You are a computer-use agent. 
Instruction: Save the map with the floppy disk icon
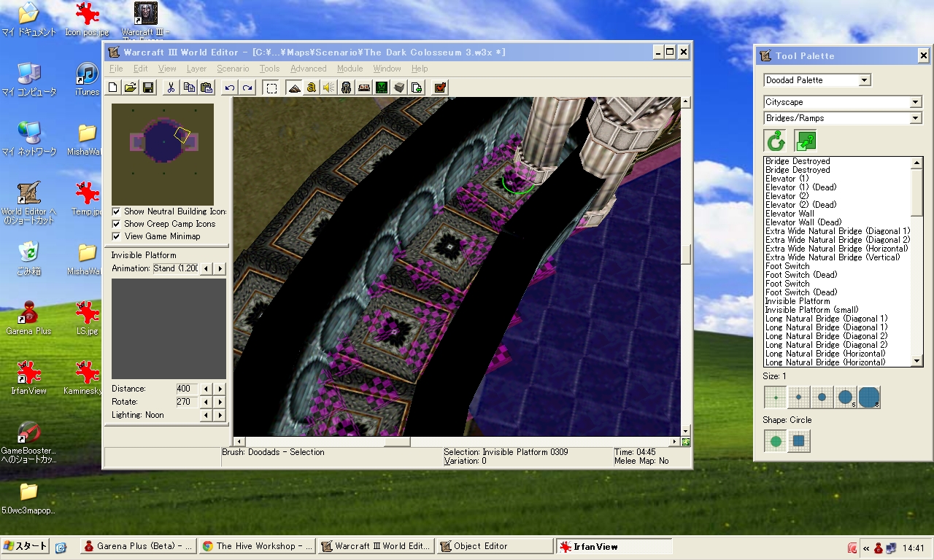click(x=148, y=87)
